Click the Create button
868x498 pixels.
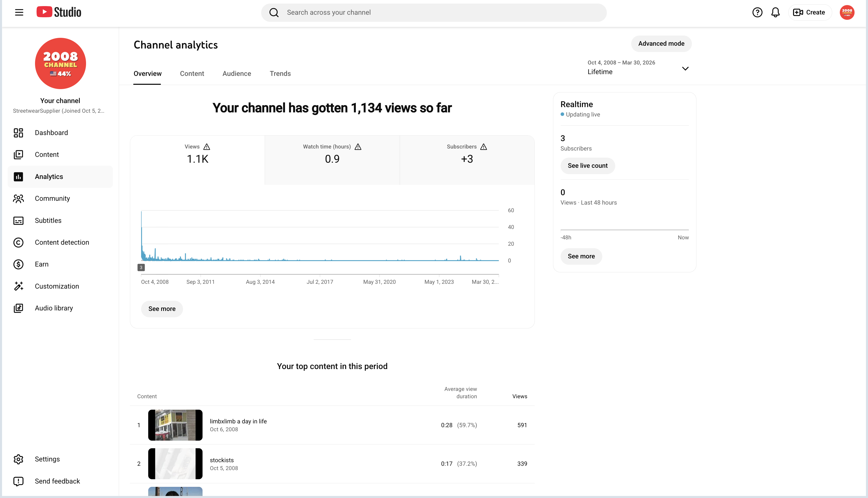(810, 12)
